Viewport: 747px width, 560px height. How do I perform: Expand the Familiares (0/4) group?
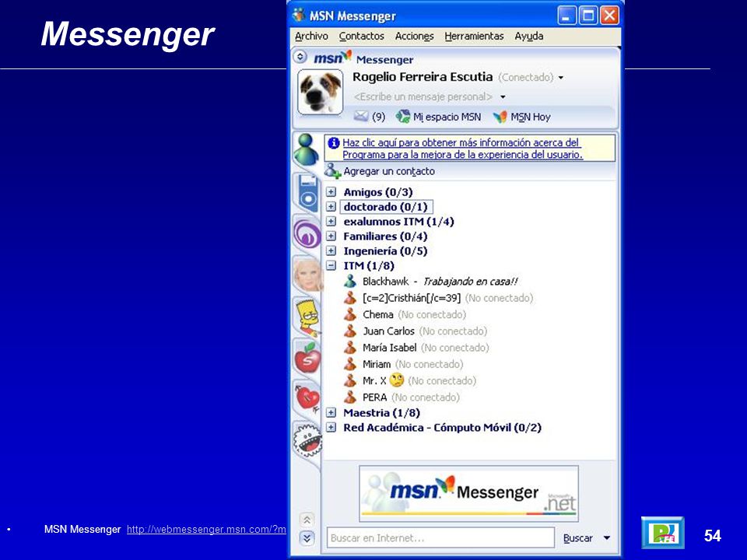pyautogui.click(x=331, y=236)
